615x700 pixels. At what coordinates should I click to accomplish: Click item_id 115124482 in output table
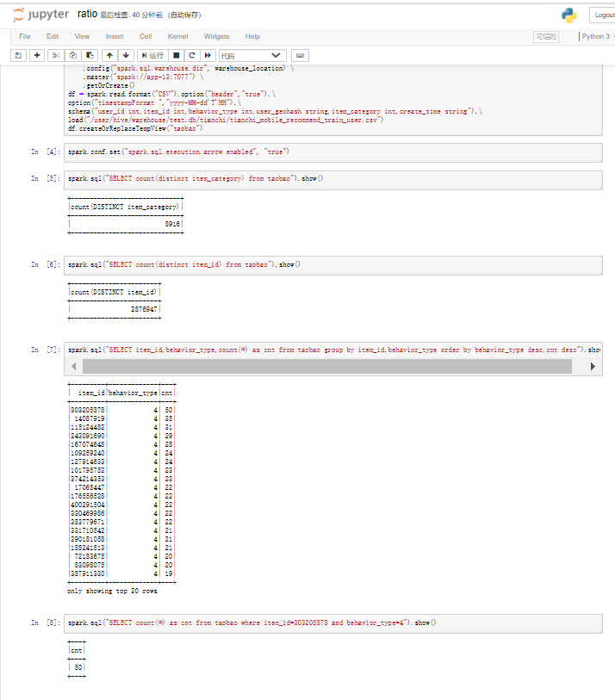click(88, 427)
